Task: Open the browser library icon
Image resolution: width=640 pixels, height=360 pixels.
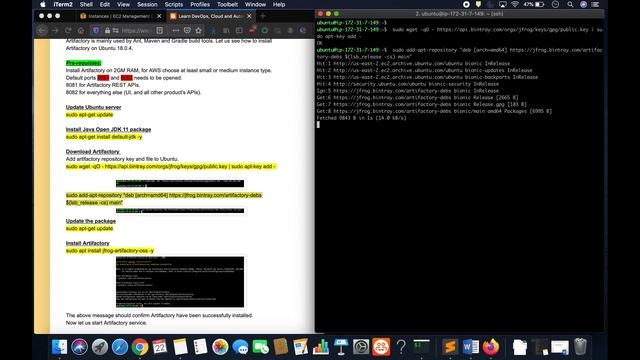Action: point(226,31)
